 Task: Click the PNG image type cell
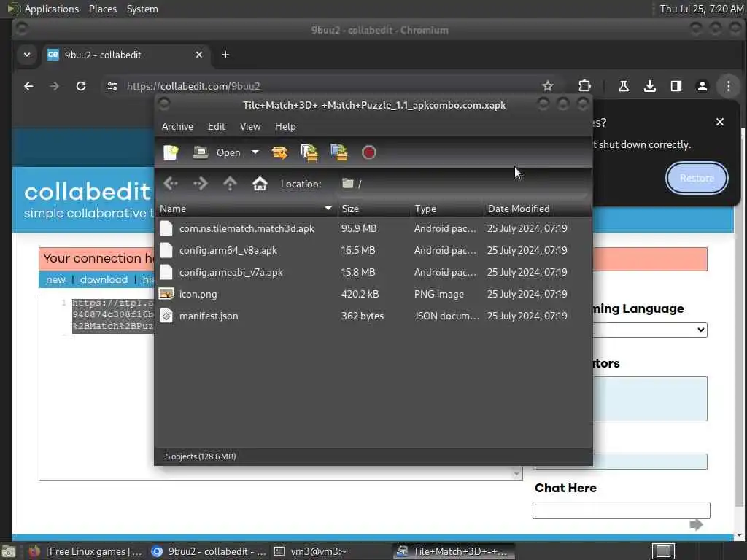(438, 295)
